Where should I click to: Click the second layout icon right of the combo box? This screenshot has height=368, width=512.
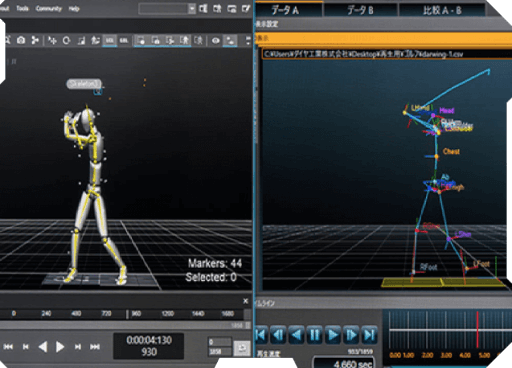tap(217, 8)
